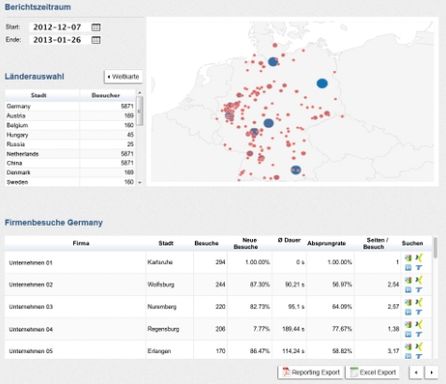Open the calendar picker for Start date

point(96,27)
